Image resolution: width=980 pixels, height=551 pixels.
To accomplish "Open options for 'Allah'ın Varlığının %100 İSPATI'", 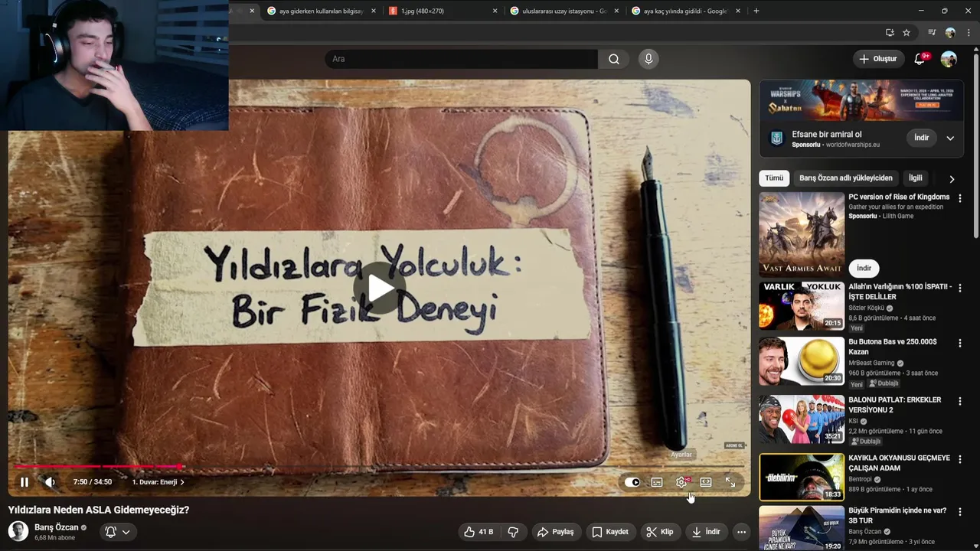I will coord(960,288).
